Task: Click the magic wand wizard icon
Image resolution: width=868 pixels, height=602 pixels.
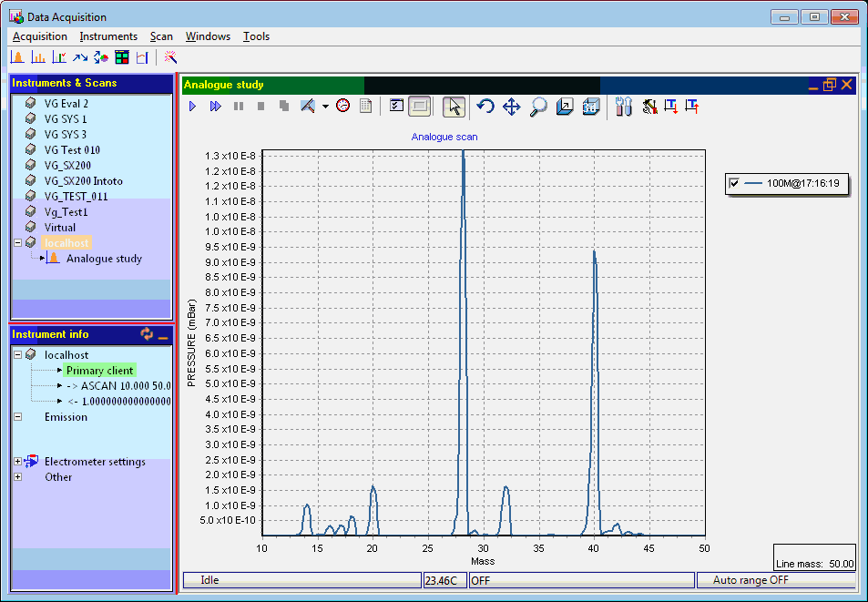Action: (169, 57)
